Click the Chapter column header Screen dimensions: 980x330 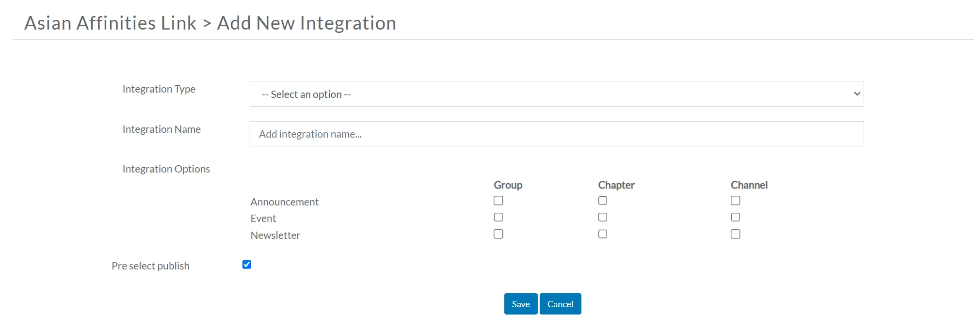coord(616,185)
